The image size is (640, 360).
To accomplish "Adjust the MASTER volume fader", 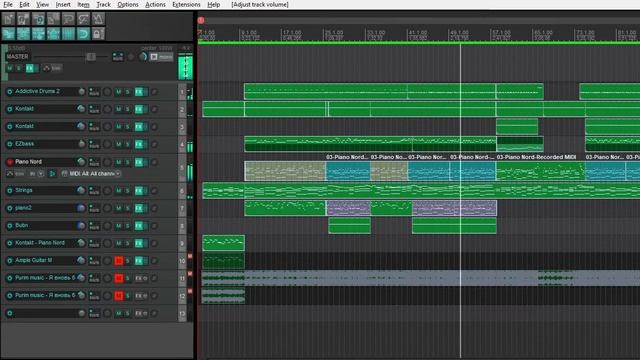I will pos(91,57).
